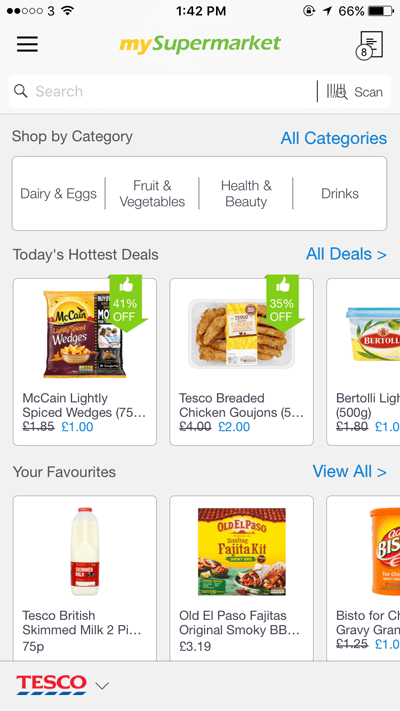Tap the 35% OFF deal badge
This screenshot has height=711, width=400.
[282, 303]
